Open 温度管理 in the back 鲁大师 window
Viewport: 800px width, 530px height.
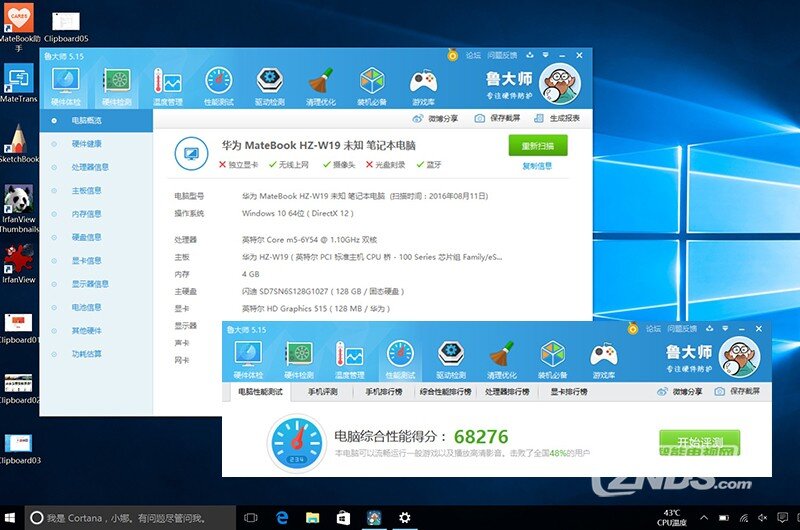coord(168,87)
